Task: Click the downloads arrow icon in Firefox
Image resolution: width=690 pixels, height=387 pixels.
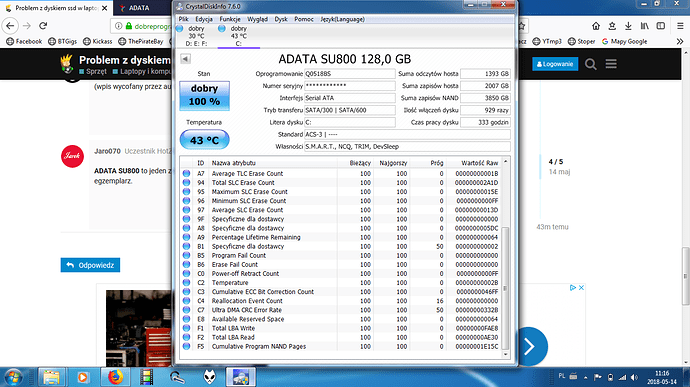Action: tap(628, 26)
